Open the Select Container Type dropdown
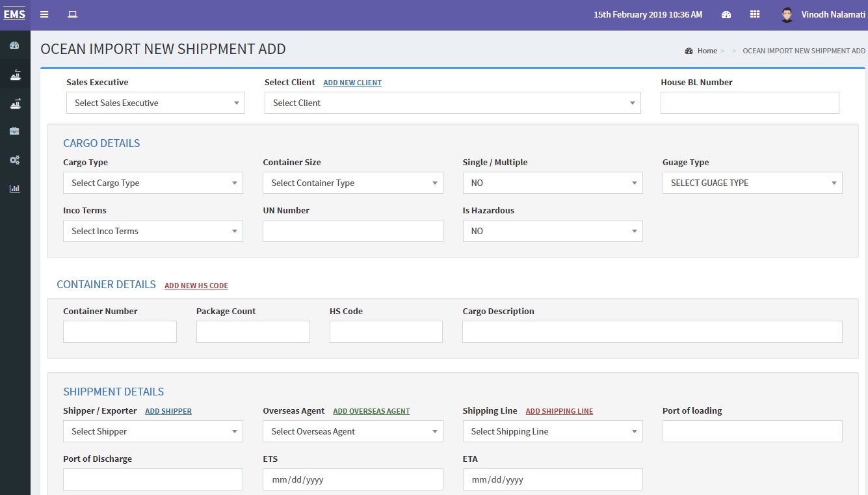Viewport: 868px width, 495px height. [x=352, y=183]
